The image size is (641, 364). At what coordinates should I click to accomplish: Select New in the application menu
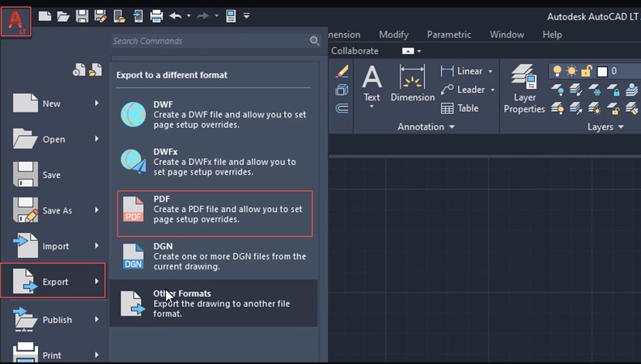(x=53, y=104)
